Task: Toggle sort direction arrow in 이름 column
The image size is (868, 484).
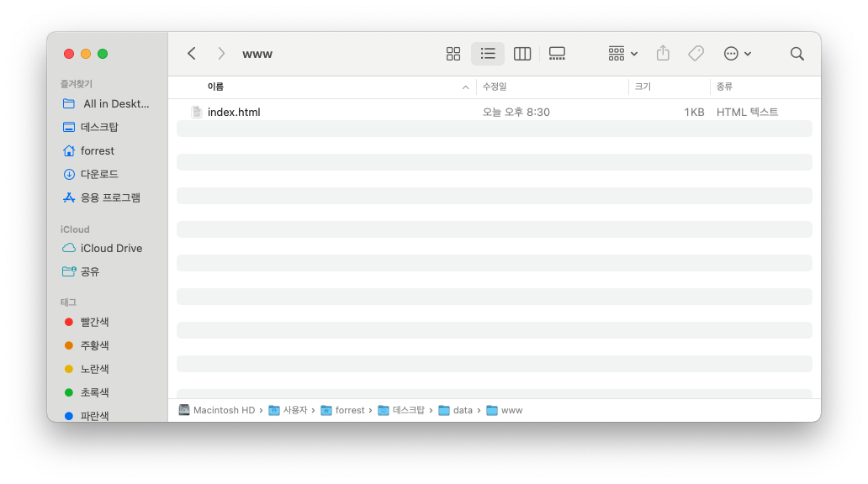Action: (x=466, y=87)
